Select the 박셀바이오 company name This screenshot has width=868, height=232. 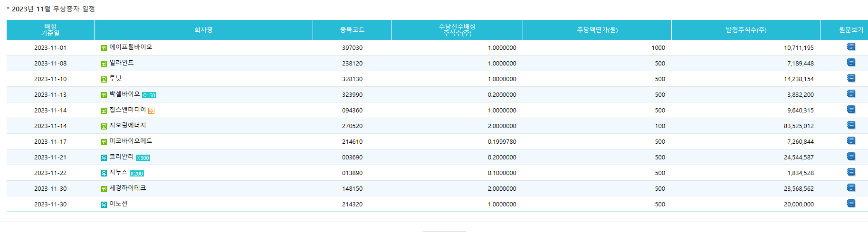(124, 94)
